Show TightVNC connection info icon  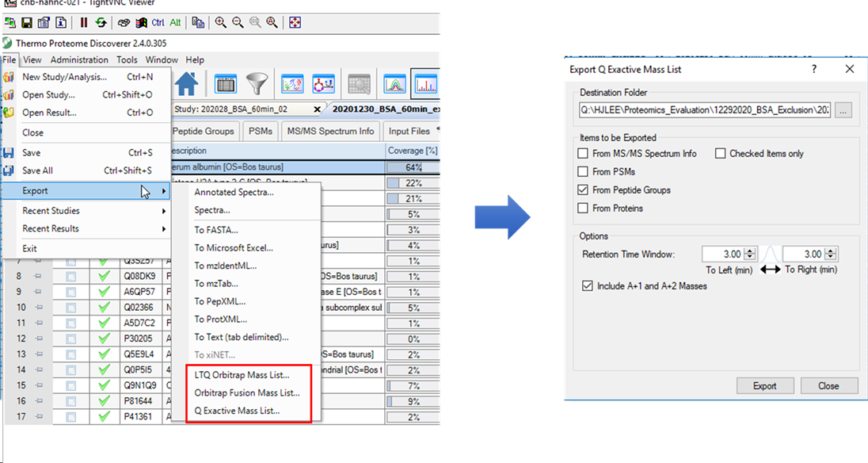tap(61, 23)
